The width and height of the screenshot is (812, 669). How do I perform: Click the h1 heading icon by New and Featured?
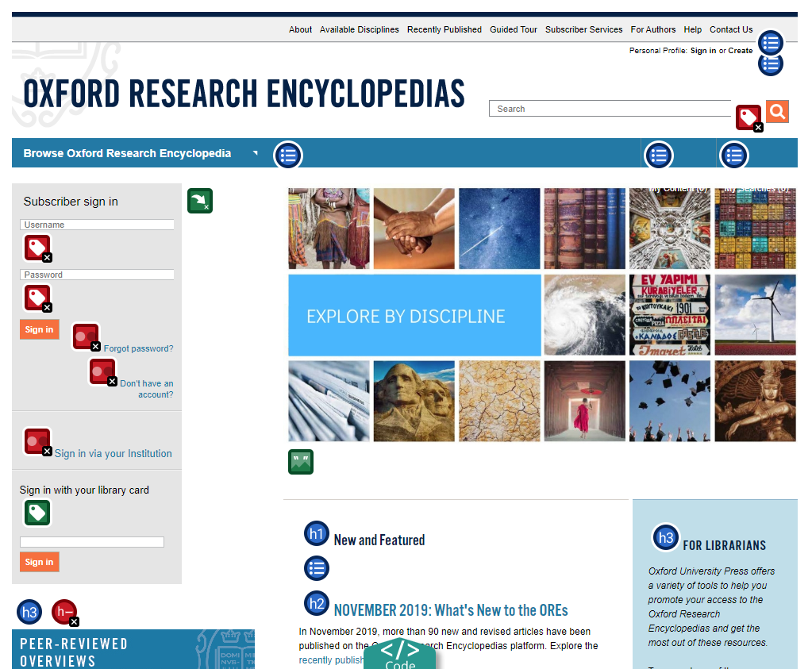coord(317,533)
